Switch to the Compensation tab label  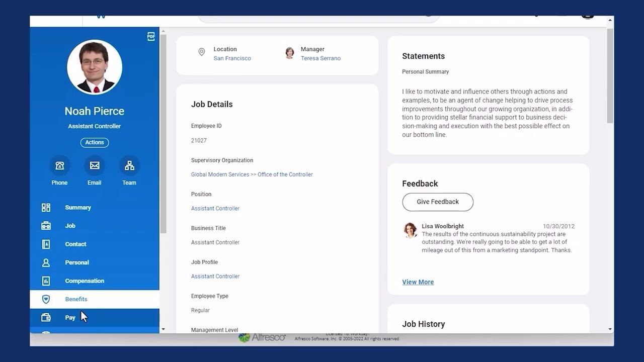pyautogui.click(x=85, y=281)
